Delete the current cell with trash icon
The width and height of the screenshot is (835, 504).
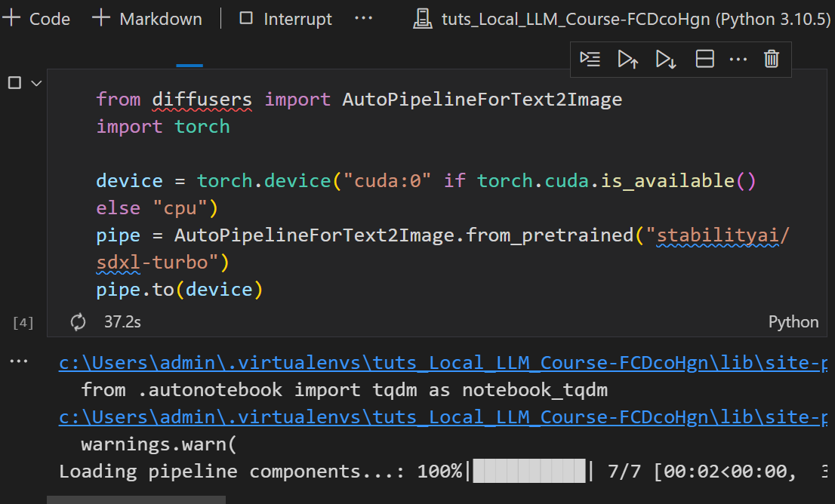[x=771, y=59]
